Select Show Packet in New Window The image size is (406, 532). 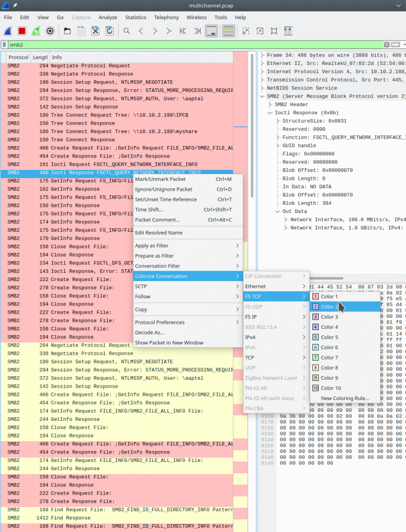coord(188,343)
